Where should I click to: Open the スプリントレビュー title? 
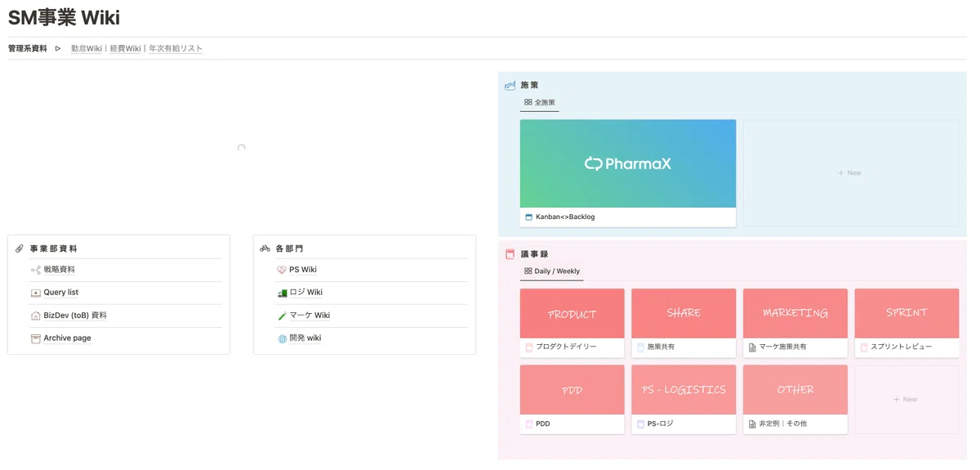pos(902,347)
